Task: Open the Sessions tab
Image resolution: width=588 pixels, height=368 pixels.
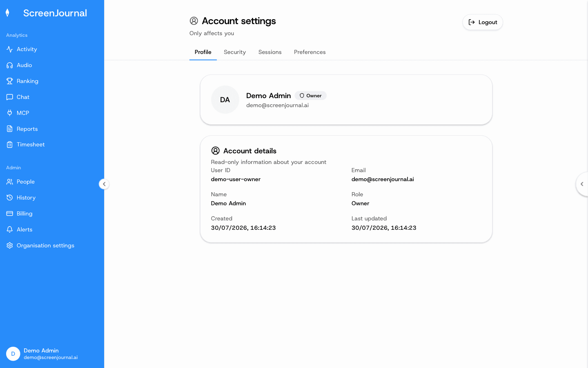Action: tap(270, 52)
